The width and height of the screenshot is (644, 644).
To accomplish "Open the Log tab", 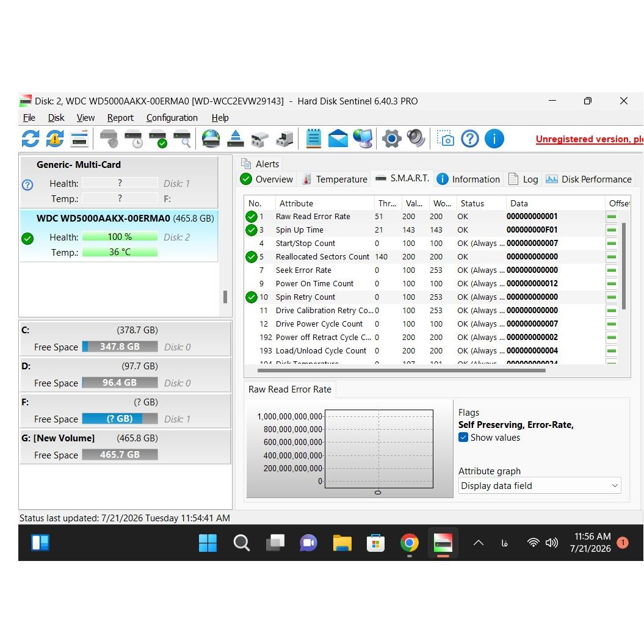I will point(523,179).
